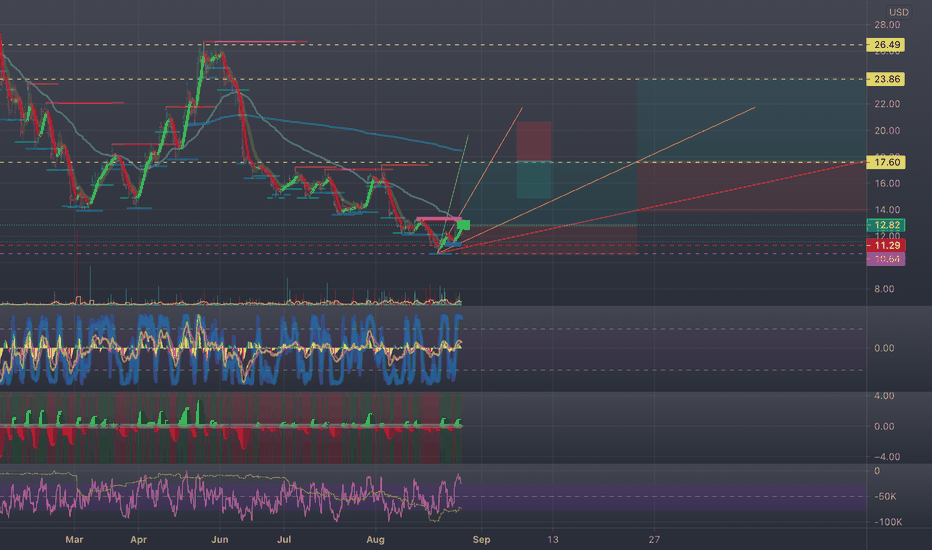Click the Jul date label

(284, 540)
